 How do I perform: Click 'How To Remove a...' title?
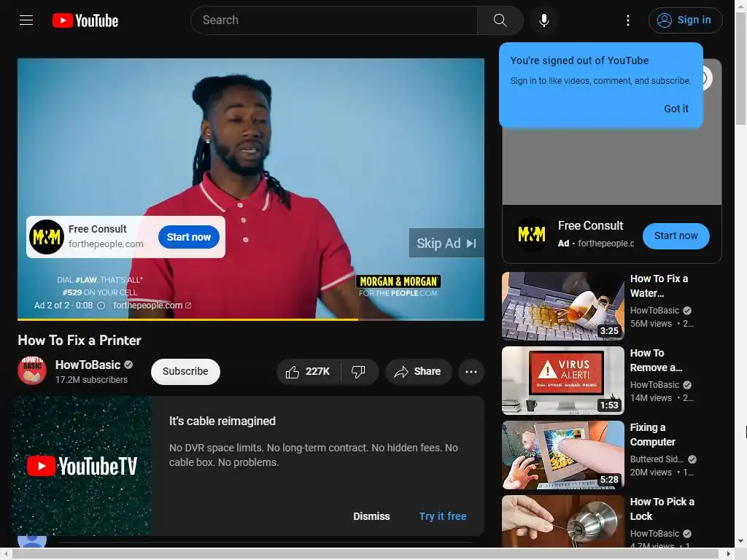(x=656, y=360)
